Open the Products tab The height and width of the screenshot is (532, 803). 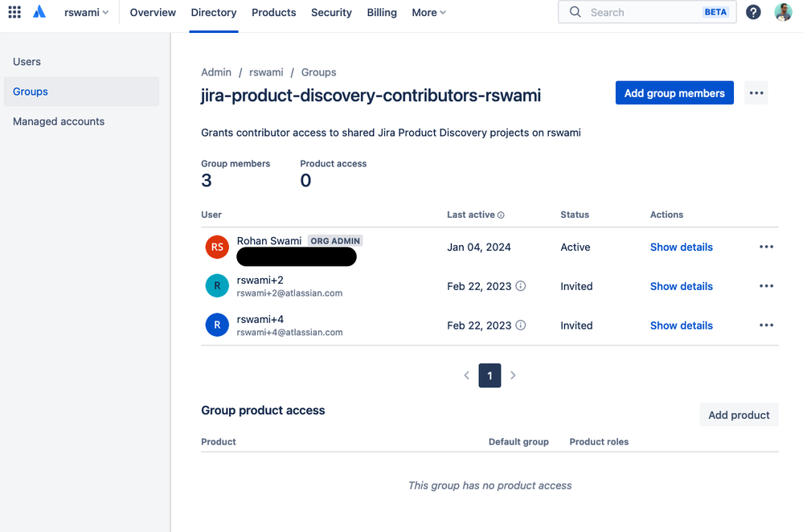(x=273, y=12)
